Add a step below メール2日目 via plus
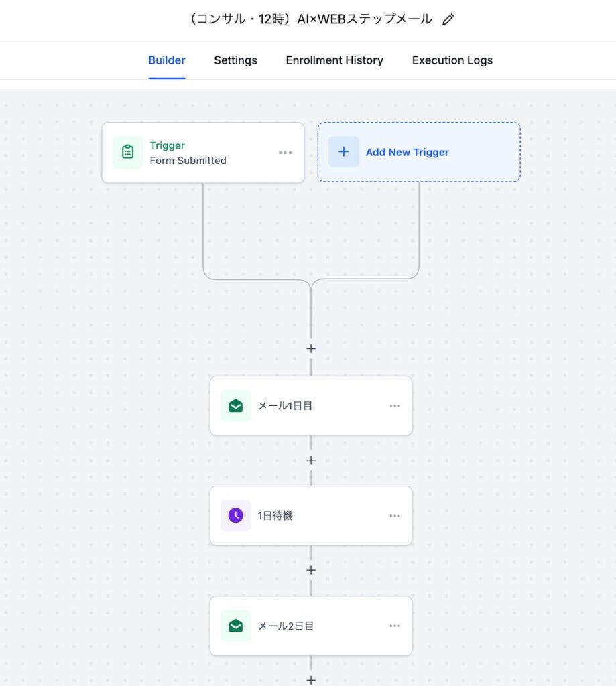Image resolution: width=616 pixels, height=686 pixels. tap(311, 680)
